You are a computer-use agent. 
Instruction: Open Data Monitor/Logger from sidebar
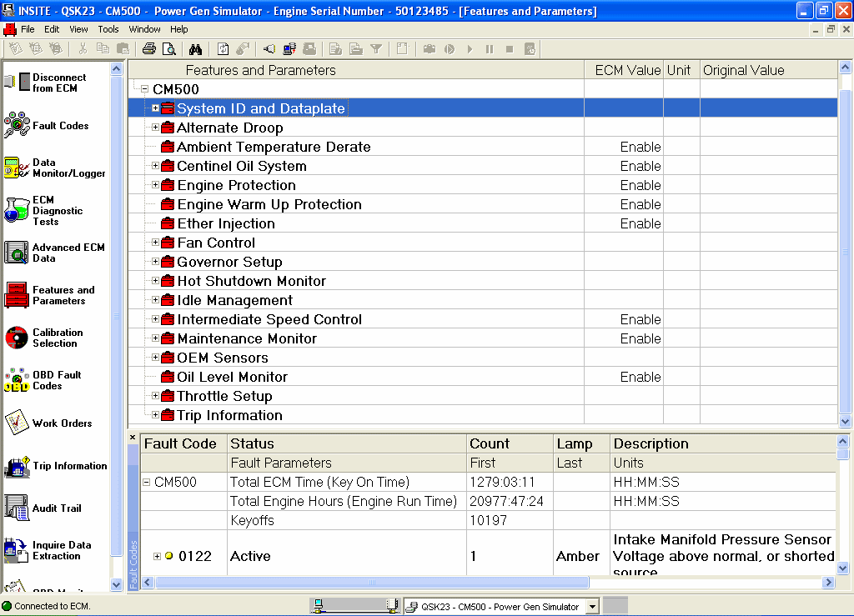54,168
